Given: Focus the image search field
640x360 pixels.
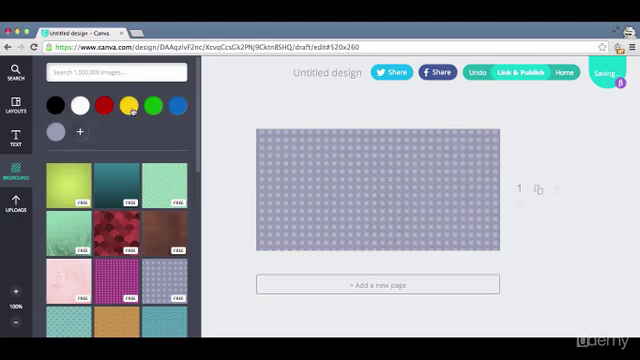Looking at the screenshot, I should [x=117, y=72].
